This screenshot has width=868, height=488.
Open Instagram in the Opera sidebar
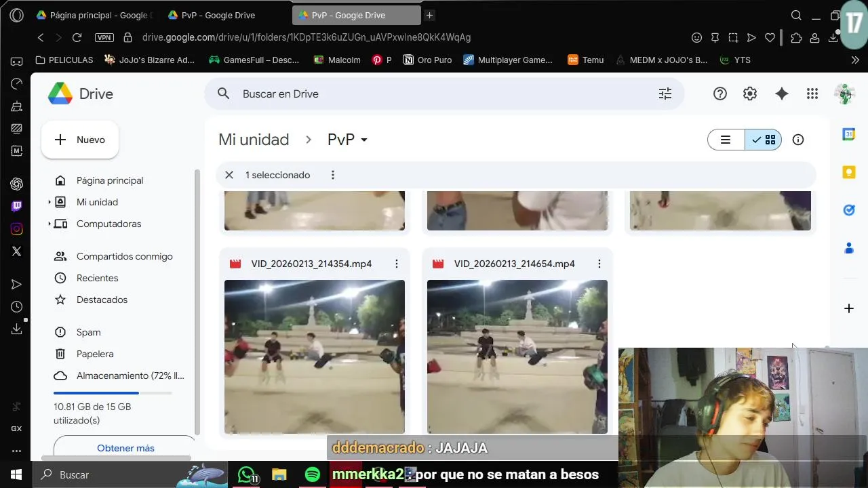click(x=16, y=228)
